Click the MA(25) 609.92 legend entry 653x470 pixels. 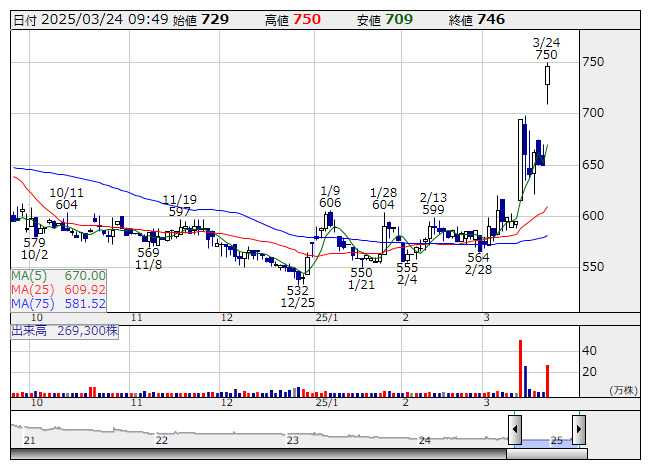pos(58,290)
